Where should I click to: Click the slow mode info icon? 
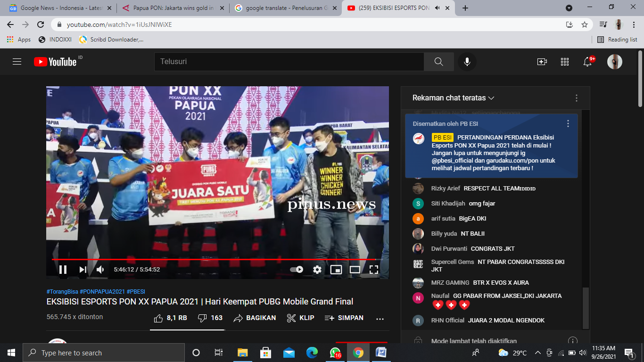tap(572, 341)
